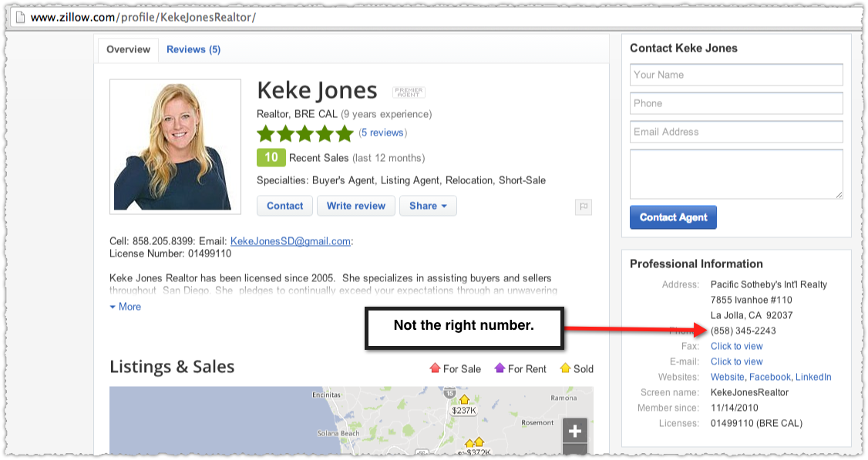Click to view the Fax number
The height and width of the screenshot is (460, 868).
tap(737, 347)
